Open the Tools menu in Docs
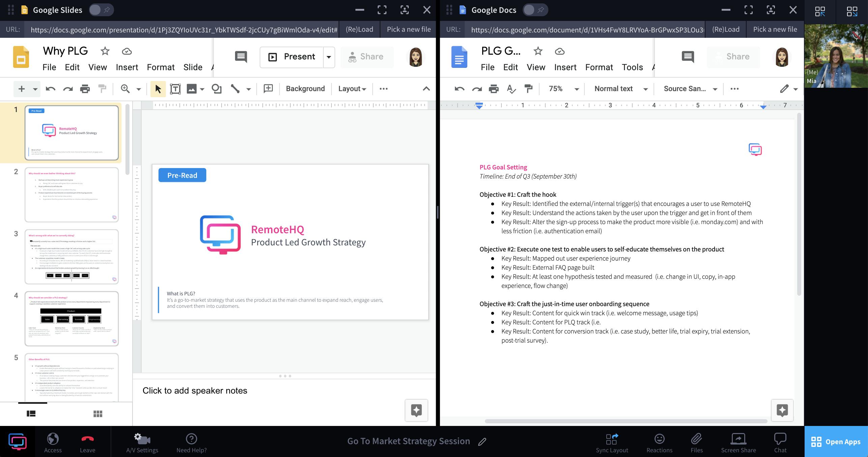 (x=632, y=67)
